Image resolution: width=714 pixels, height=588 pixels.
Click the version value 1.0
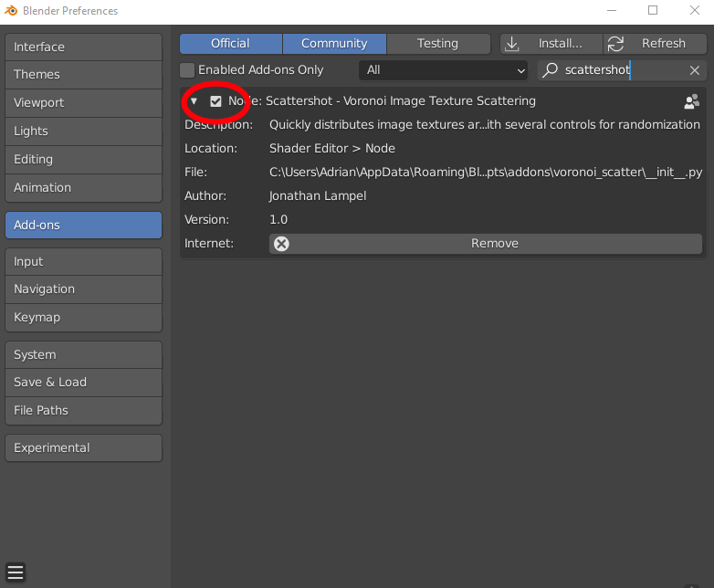coord(278,219)
